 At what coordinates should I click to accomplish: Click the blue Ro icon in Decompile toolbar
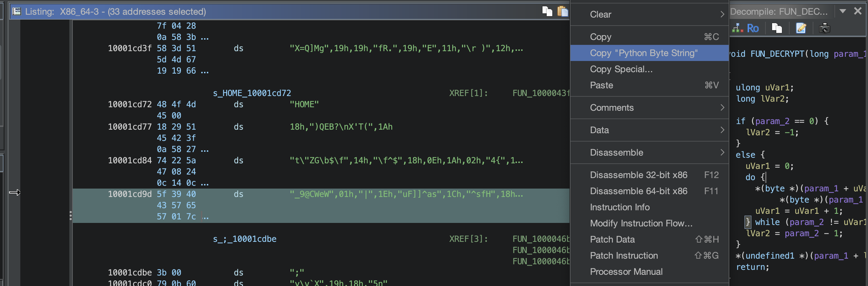[x=752, y=28]
